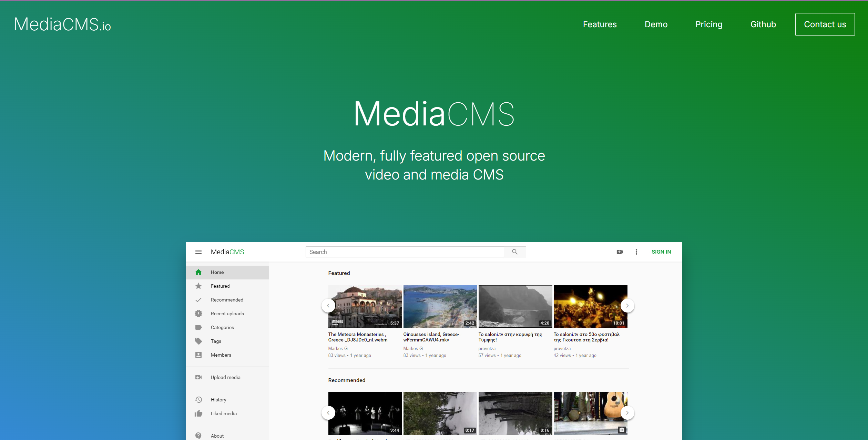868x440 pixels.
Task: Open the Recommended thumbnail with 0:17 duration
Action: (440, 413)
